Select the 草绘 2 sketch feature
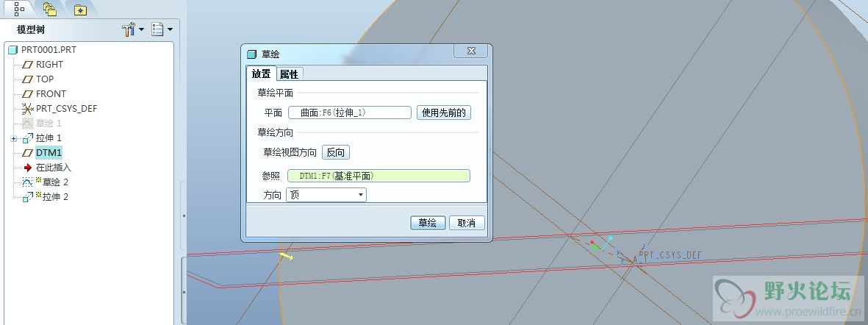Screen dimensions: 868x325 (55, 182)
